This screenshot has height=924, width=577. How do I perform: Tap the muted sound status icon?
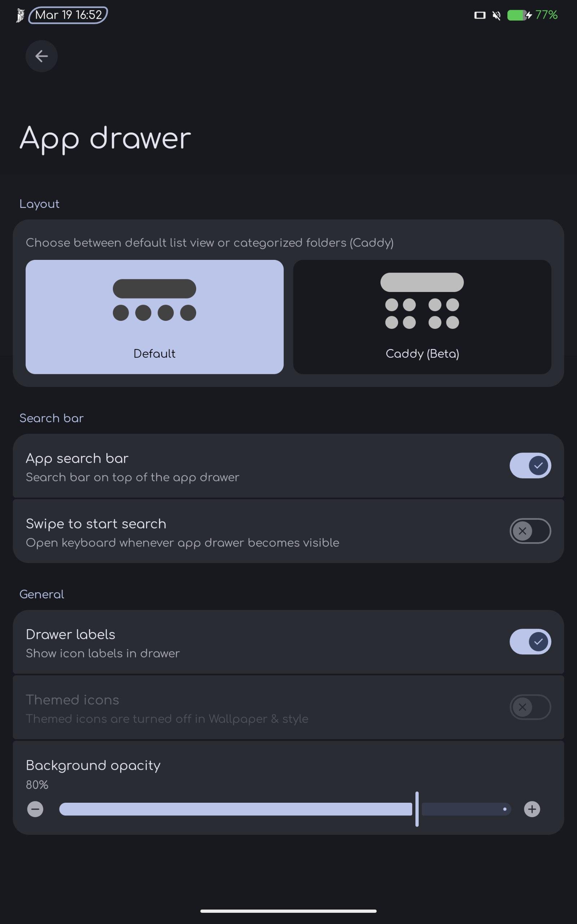[x=496, y=15]
